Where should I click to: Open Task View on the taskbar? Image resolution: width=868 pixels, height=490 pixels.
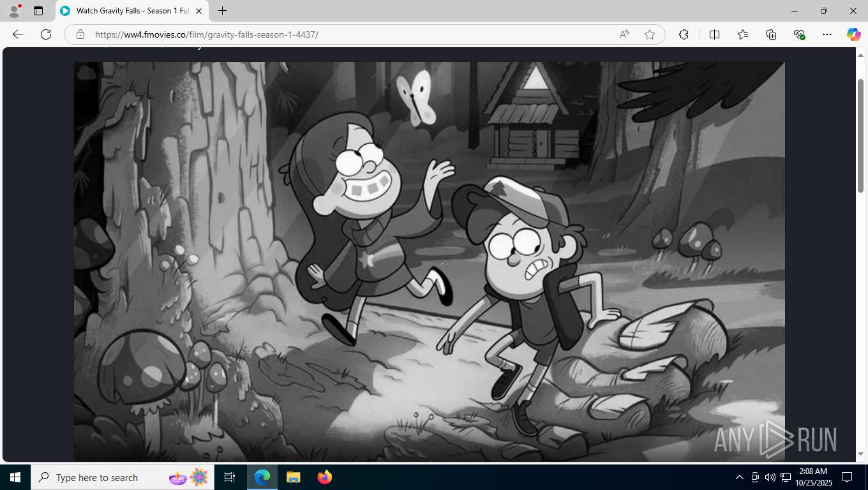coord(230,477)
